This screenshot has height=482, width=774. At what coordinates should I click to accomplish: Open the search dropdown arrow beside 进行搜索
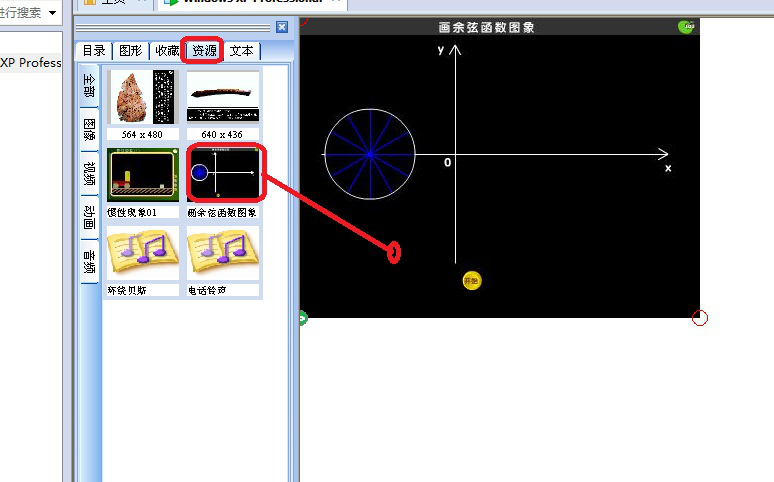point(52,13)
